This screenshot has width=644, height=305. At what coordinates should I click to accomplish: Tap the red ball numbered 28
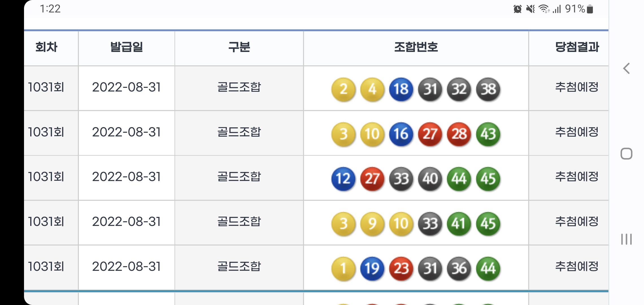pyautogui.click(x=459, y=134)
